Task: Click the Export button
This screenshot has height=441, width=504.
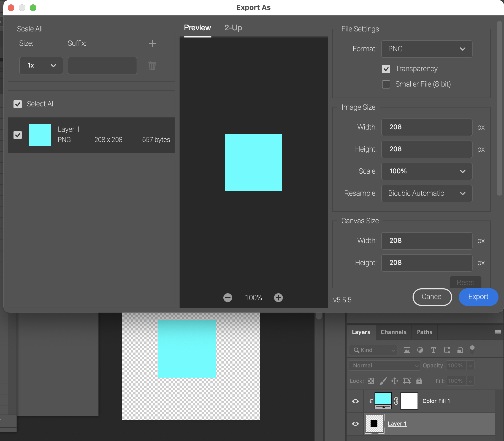Action: click(x=478, y=297)
